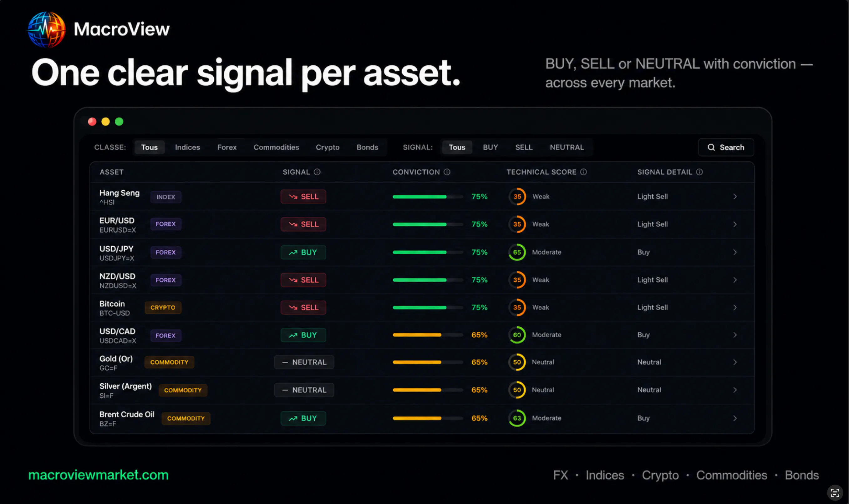Click the info icon next to SIGNAL header
The height and width of the screenshot is (504, 849).
[317, 172]
